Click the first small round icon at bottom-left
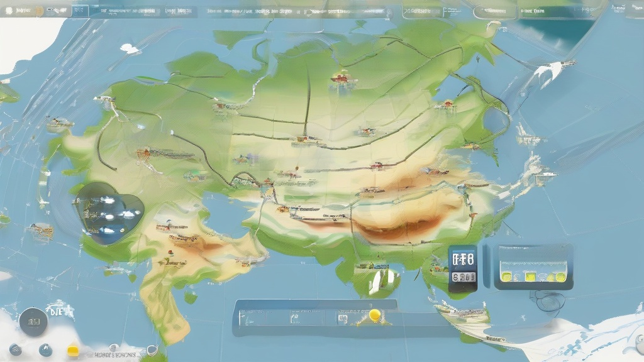 16,350
